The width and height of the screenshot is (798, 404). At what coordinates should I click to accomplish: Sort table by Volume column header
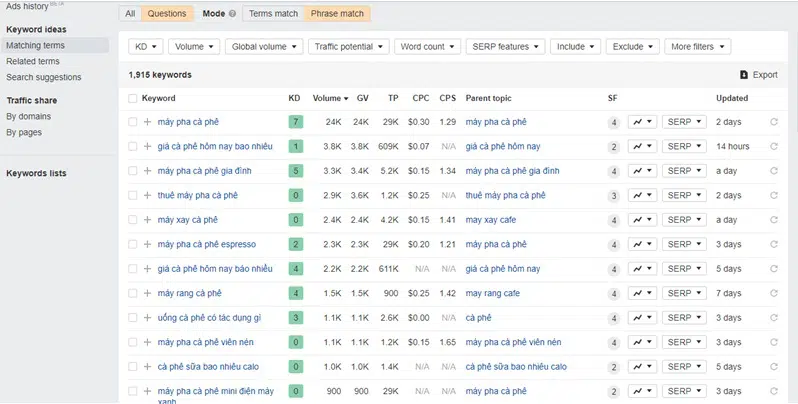click(330, 98)
